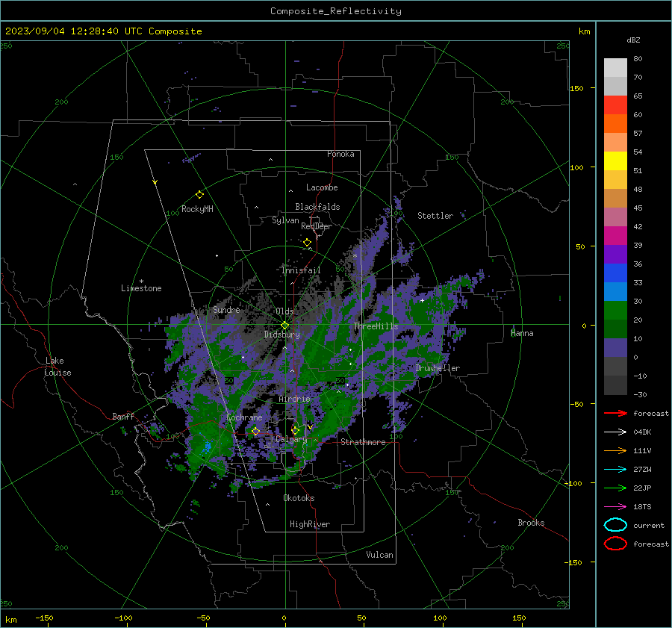Click the white plus marker west of Hanna
This screenshot has height=628, width=672.
422,300
